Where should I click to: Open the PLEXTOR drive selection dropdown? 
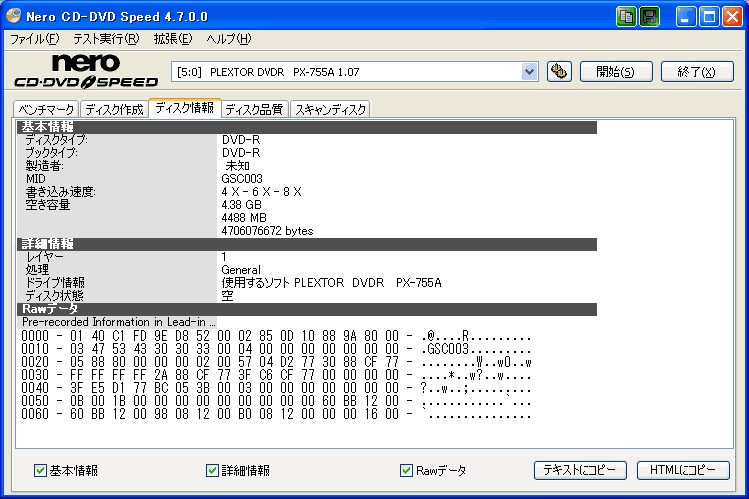(529, 72)
